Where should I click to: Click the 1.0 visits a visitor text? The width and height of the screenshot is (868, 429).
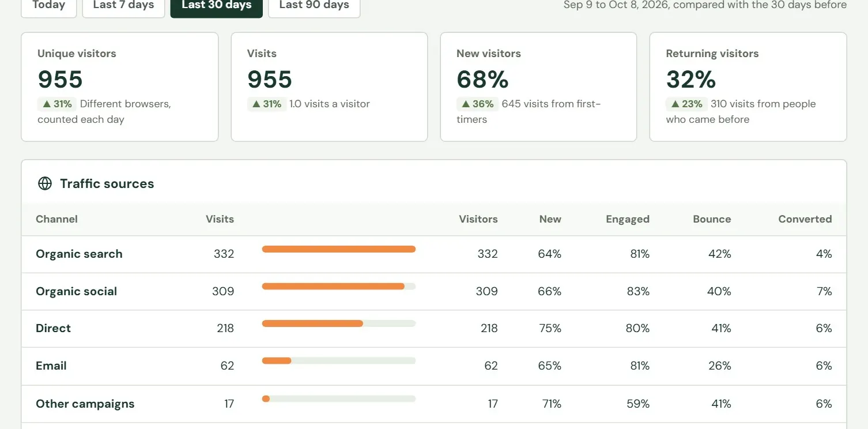click(x=330, y=104)
